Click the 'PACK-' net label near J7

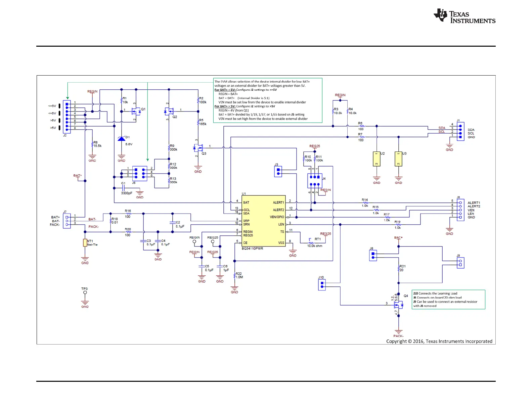(94, 227)
